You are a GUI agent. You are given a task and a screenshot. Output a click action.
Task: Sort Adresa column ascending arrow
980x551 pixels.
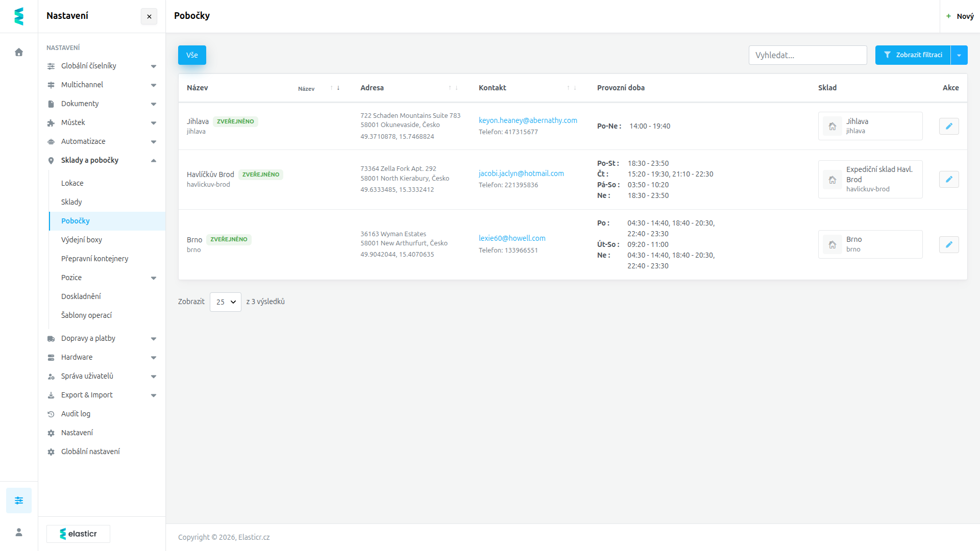click(x=450, y=88)
